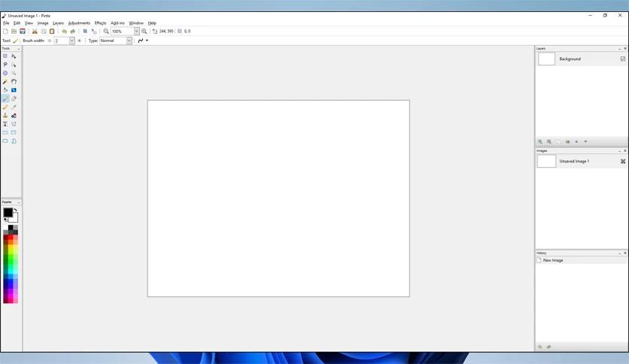Open the Brush width dropdown
Screen dimensions: 629x364
[71, 41]
